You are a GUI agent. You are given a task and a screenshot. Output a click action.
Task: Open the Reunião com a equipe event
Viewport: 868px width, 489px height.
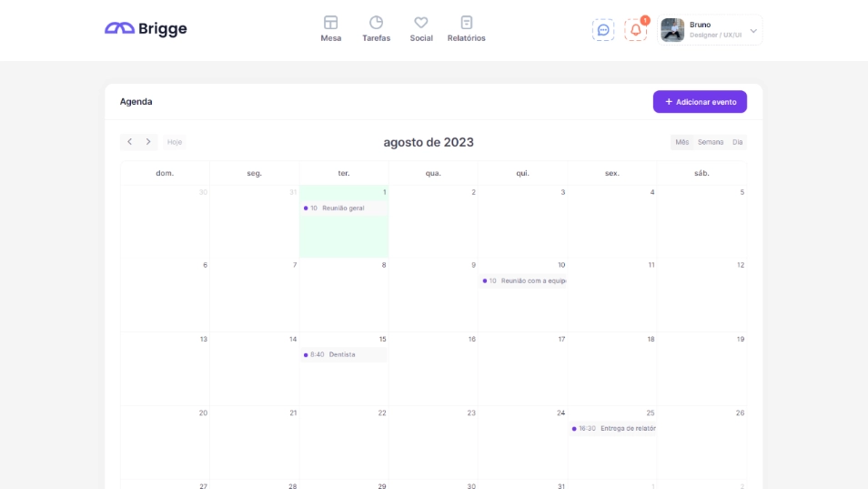tap(523, 281)
